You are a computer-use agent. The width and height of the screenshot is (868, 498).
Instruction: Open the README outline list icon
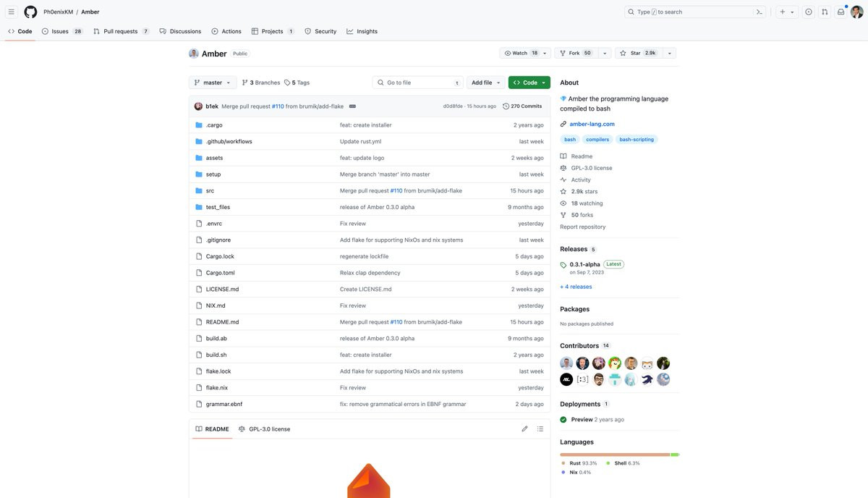coord(540,429)
